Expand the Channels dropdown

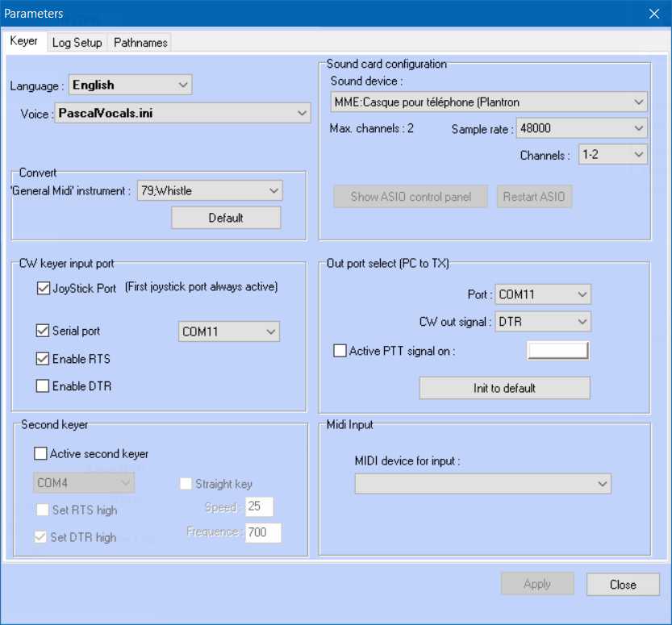[x=613, y=155]
